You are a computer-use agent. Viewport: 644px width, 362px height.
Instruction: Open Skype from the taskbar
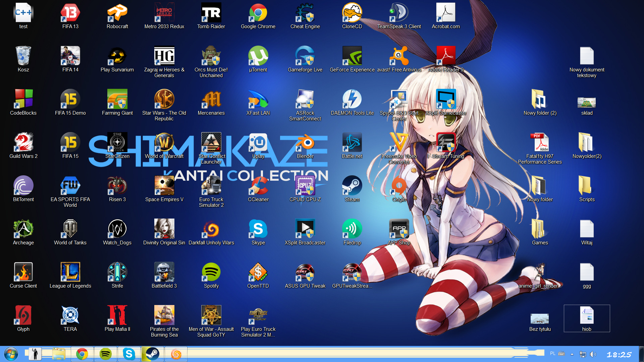pos(129,354)
